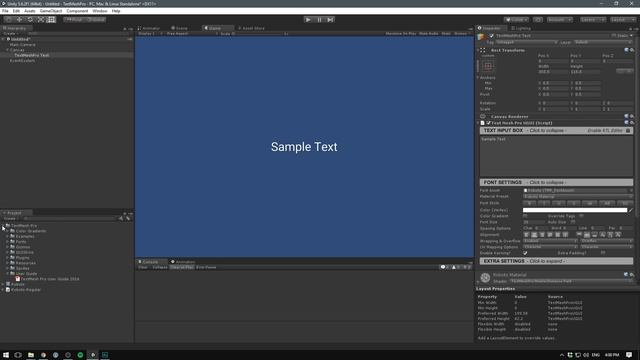Open the Overflow mode dropdown
Viewport: 640px width, 360px height.
tap(607, 241)
